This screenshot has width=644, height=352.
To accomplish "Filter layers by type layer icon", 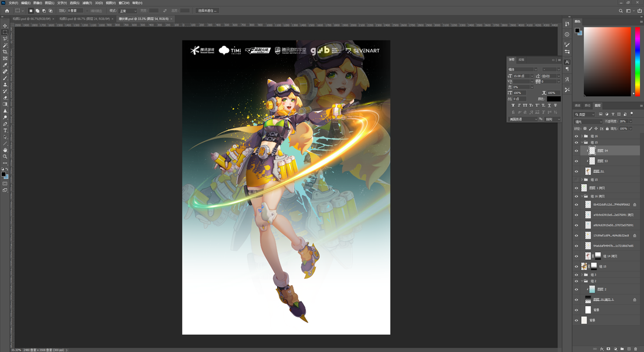I will point(613,114).
